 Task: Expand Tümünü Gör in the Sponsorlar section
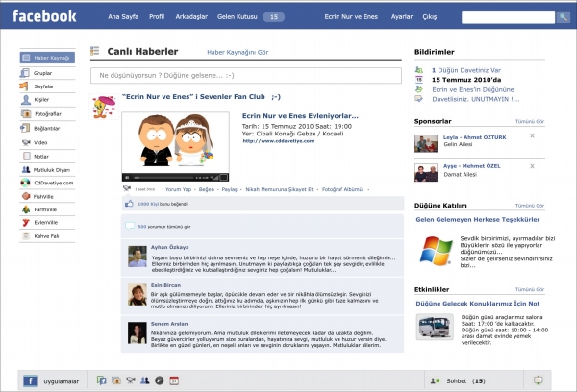coord(530,122)
